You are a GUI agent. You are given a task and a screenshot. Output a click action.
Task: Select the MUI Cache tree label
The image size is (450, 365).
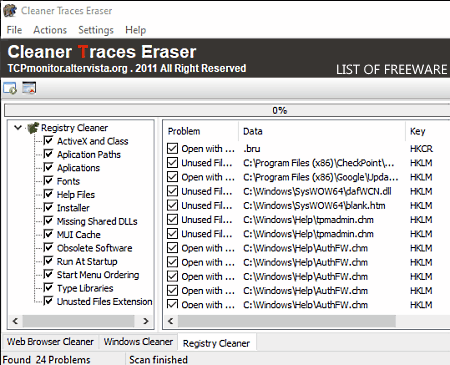(79, 235)
